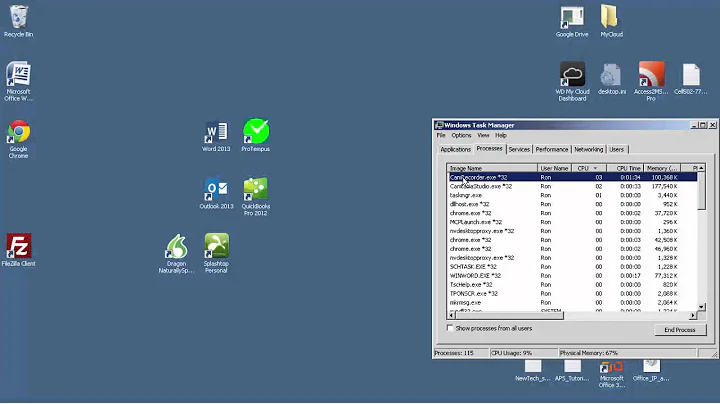The height and width of the screenshot is (404, 720).
Task: Sort by the CPU Time column header
Action: [x=625, y=168]
